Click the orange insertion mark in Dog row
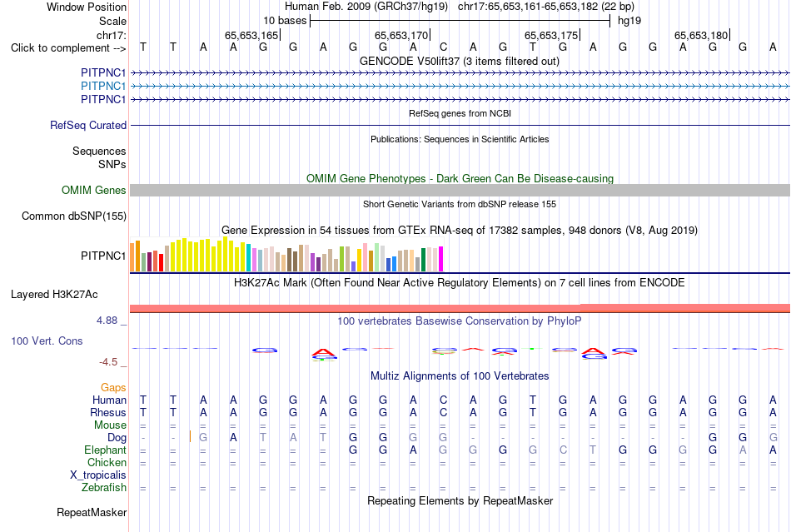The image size is (791, 532). [x=190, y=437]
